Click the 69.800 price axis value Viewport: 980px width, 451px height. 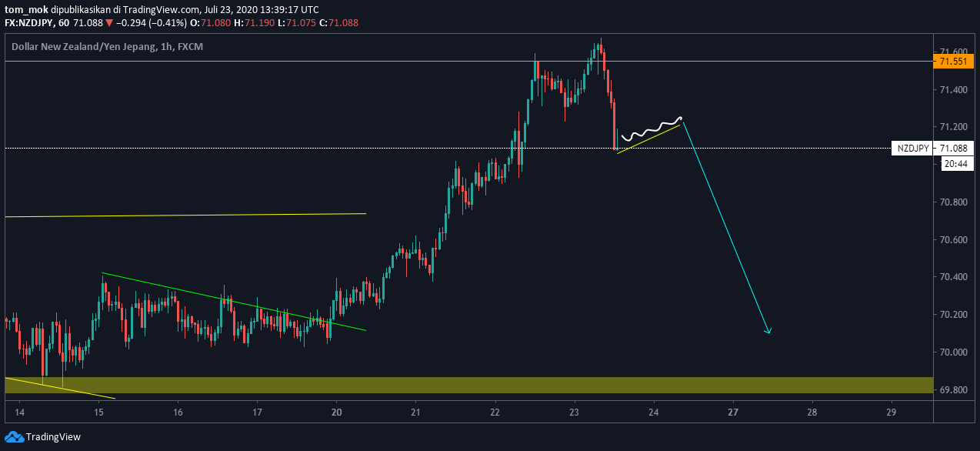pos(952,390)
